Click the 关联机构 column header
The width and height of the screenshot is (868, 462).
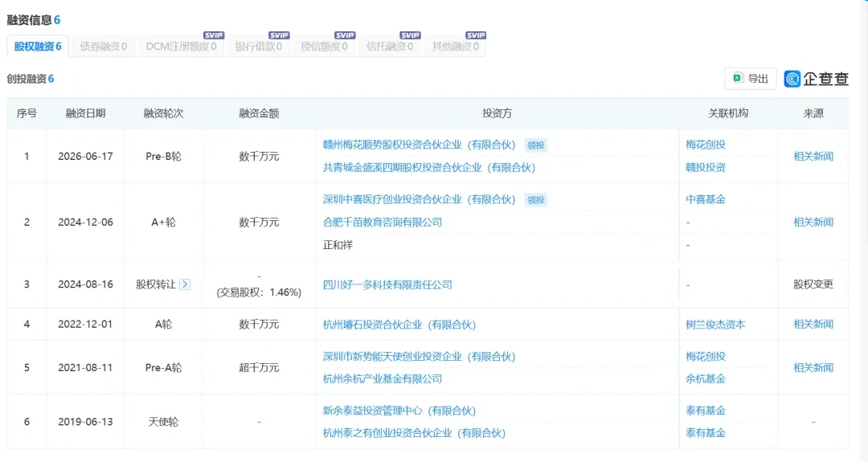(x=728, y=113)
